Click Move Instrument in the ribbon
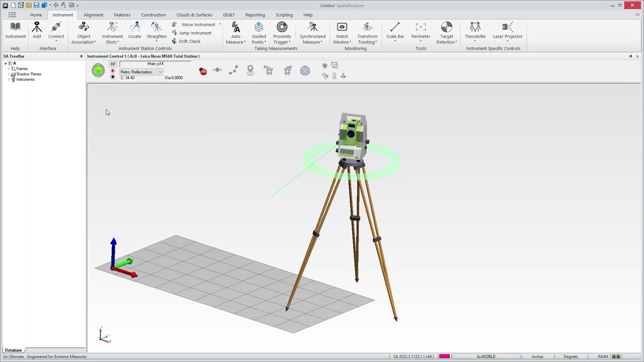The width and height of the screenshot is (644, 362). coord(194,25)
